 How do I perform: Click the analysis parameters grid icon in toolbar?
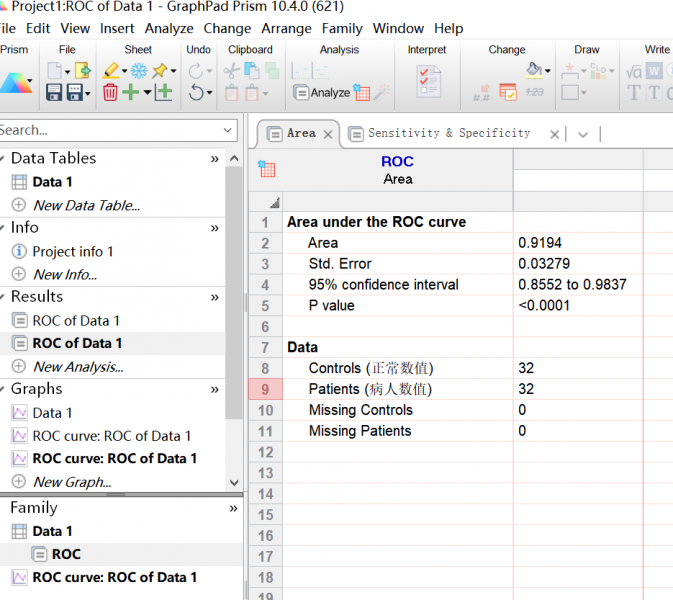point(361,92)
